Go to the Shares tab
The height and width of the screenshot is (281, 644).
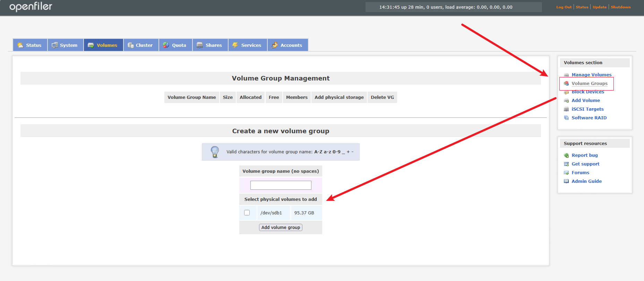[210, 45]
